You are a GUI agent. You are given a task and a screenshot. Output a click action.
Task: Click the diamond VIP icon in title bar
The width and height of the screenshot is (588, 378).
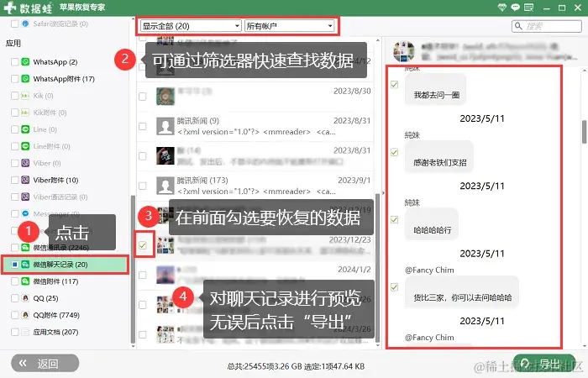[502, 8]
